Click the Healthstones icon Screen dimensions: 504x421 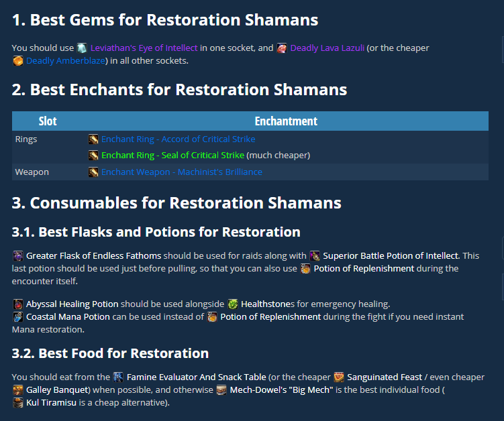(x=233, y=304)
